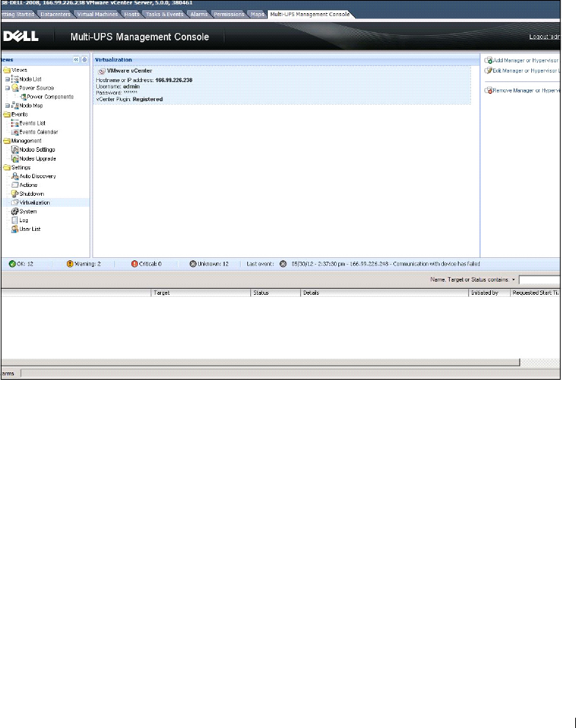The width and height of the screenshot is (576, 728).
Task: Collapse the Power Source tree node
Action: click(7, 88)
